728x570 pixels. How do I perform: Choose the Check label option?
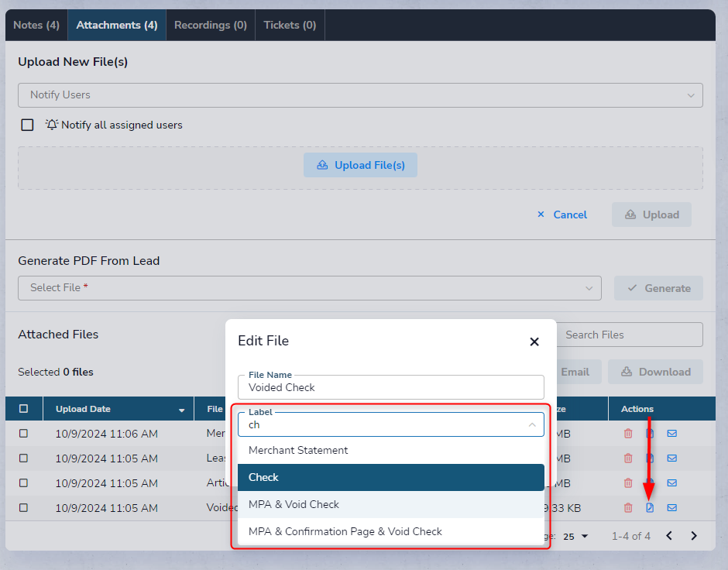pyautogui.click(x=390, y=477)
